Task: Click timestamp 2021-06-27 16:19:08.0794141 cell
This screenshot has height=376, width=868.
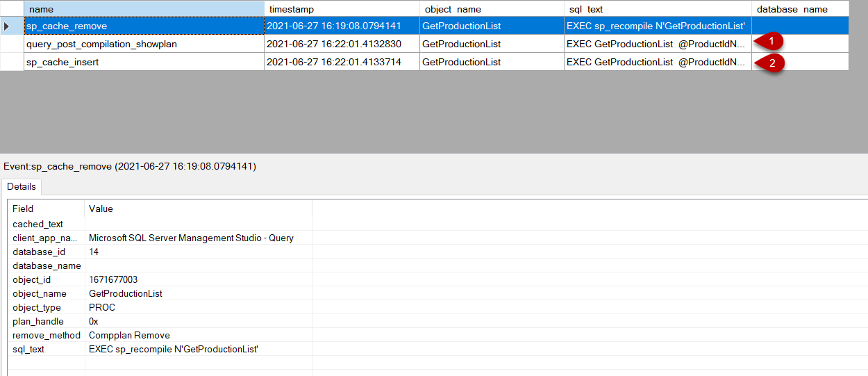Action: (342, 26)
